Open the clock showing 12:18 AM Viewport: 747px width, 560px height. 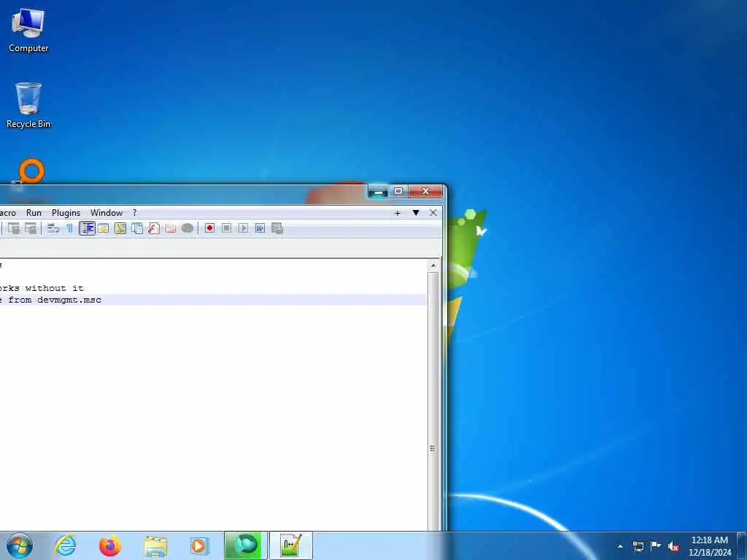point(709,546)
